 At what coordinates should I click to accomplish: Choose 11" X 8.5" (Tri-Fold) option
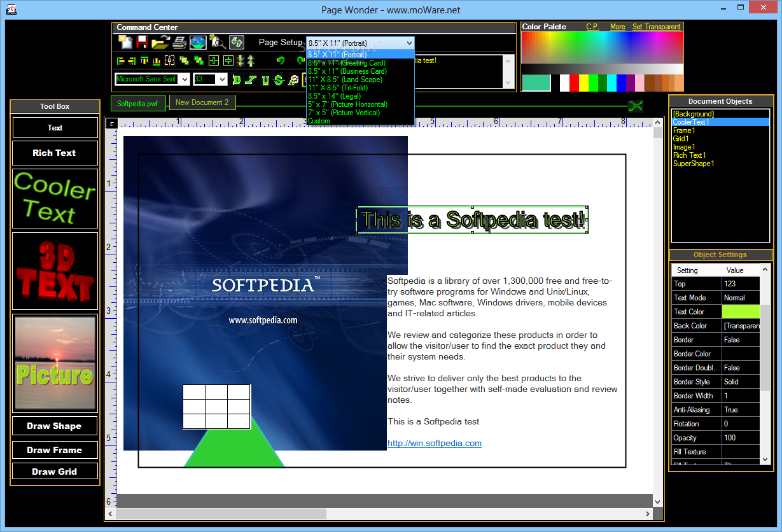pos(360,88)
